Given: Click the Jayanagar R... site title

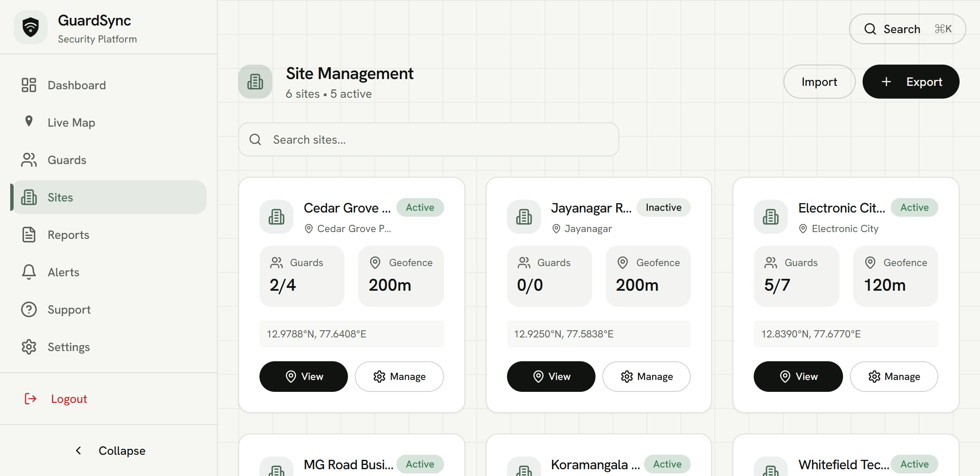Looking at the screenshot, I should 591,208.
